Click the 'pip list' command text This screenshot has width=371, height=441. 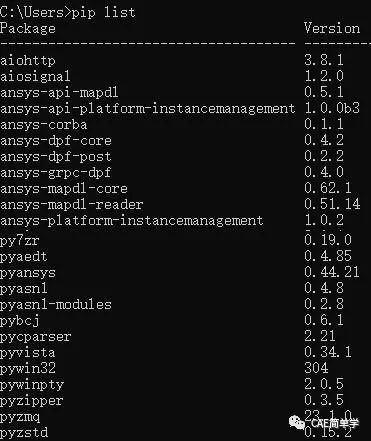point(104,13)
